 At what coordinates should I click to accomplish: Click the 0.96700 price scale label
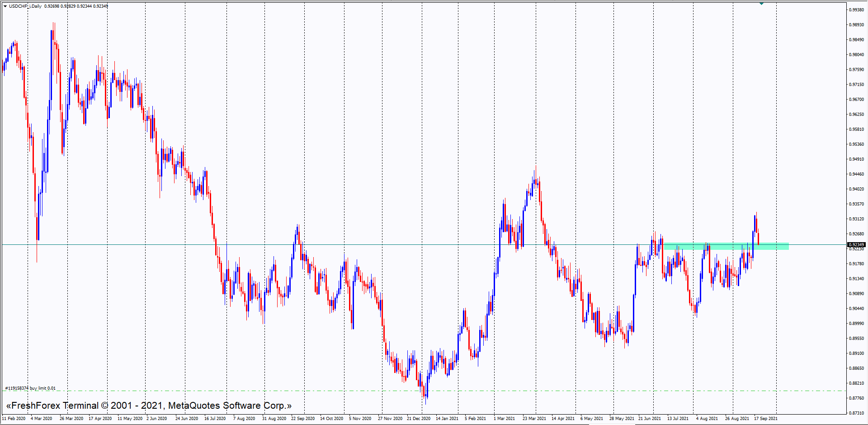(856, 100)
